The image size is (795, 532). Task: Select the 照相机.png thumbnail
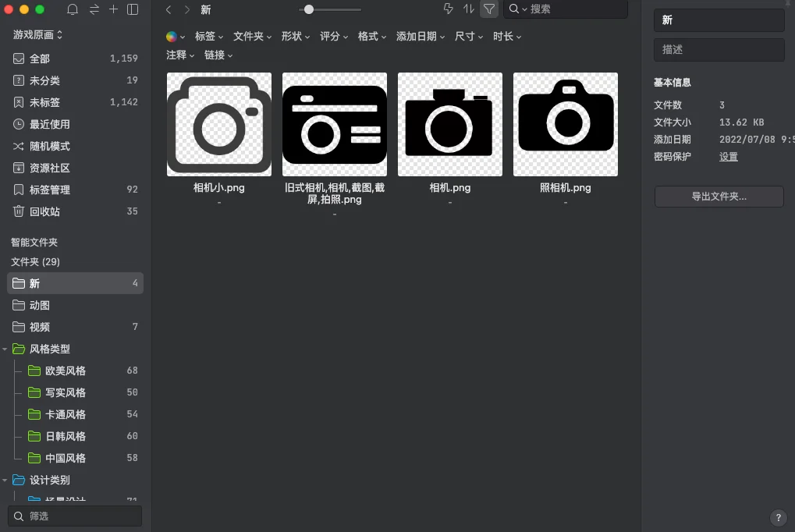click(x=565, y=125)
